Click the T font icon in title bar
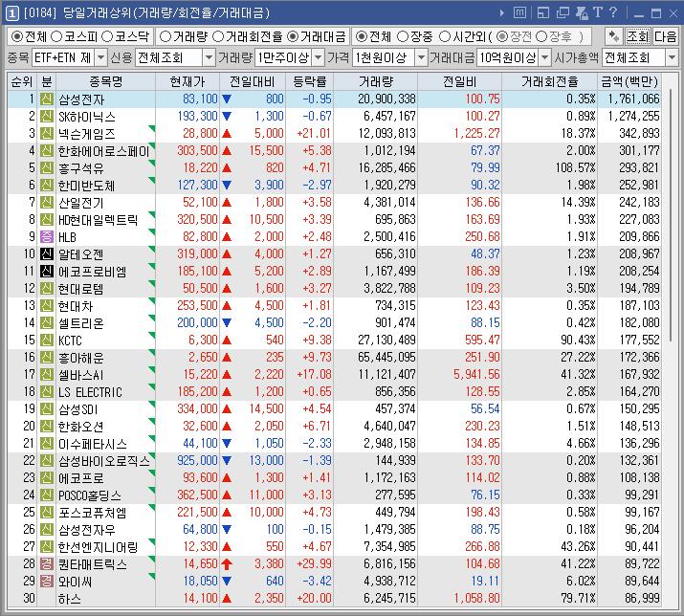Viewport: 684px width, 616px height. [598, 12]
